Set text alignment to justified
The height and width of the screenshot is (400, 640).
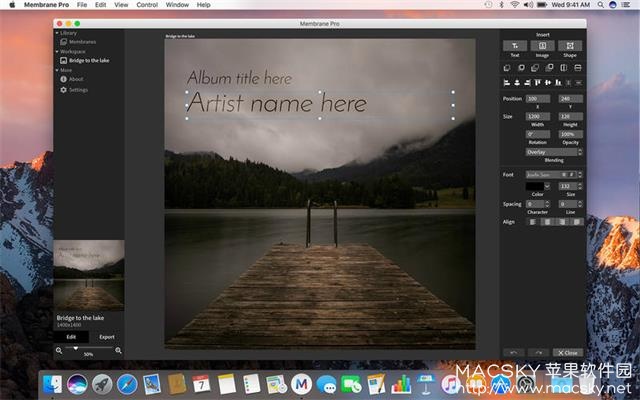pyautogui.click(x=576, y=222)
